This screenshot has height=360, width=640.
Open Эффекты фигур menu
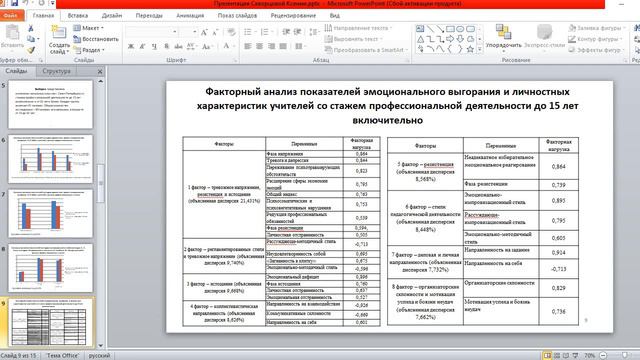click(x=596, y=50)
